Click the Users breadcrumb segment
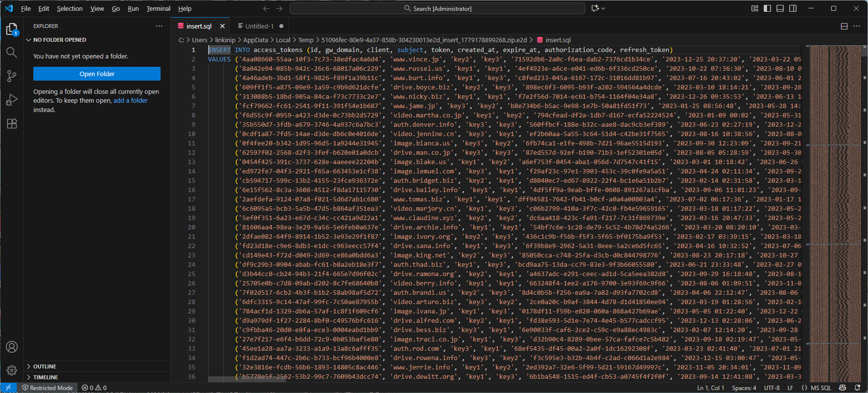 point(199,40)
